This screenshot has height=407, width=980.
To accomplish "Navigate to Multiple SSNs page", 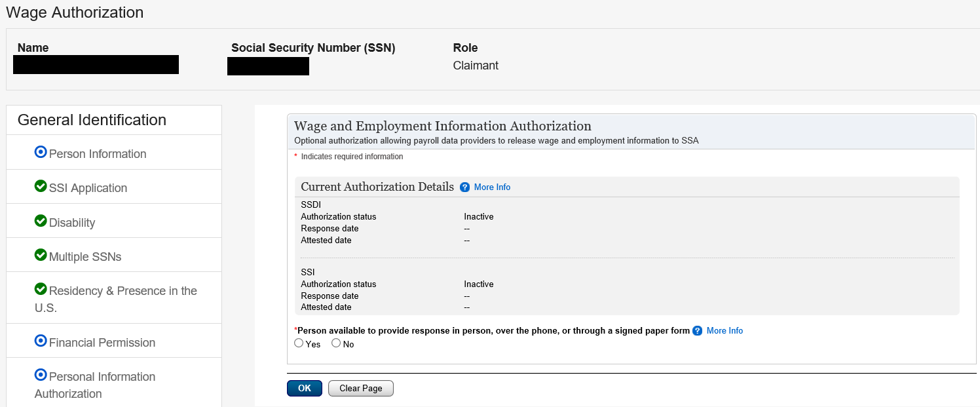I will [x=85, y=257].
